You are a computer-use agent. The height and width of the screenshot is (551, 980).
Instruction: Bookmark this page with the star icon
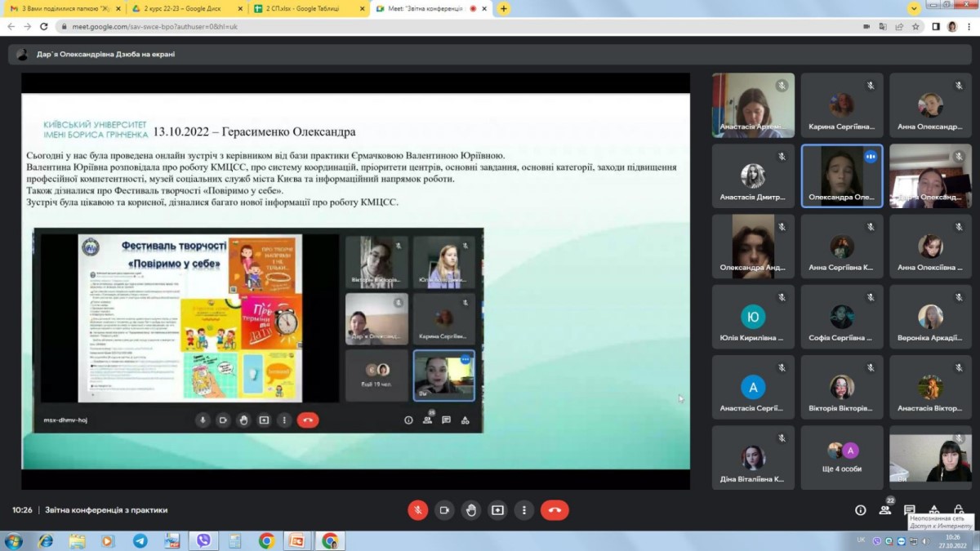[x=915, y=26]
